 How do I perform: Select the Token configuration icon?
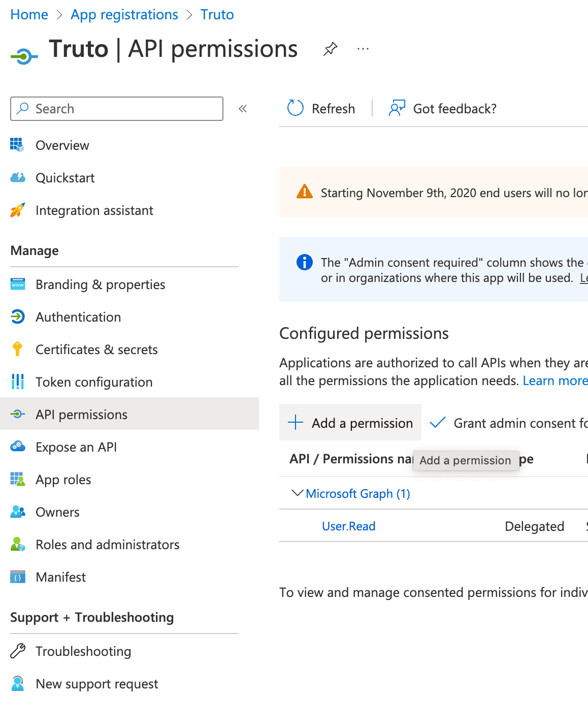tap(17, 382)
